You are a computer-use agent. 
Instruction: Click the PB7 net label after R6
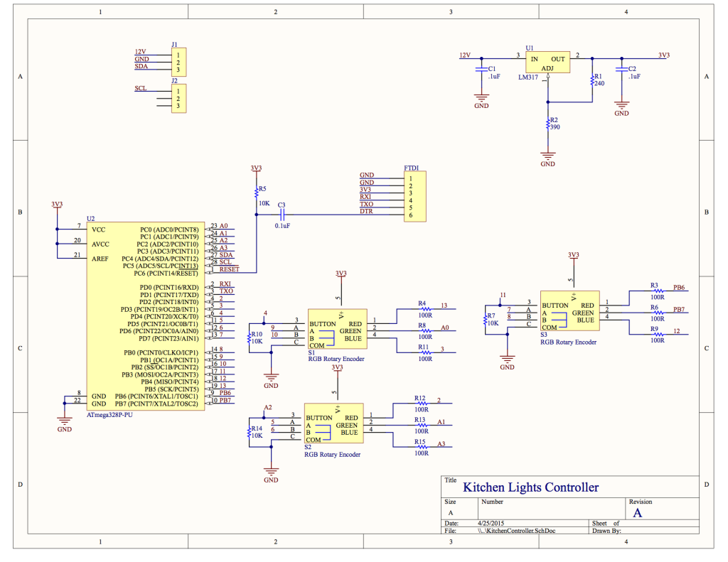point(679,310)
